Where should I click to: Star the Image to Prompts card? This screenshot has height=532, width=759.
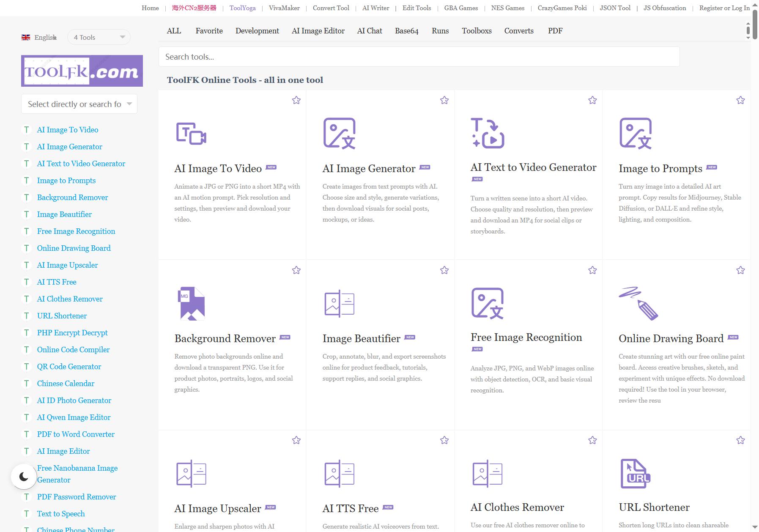coord(740,100)
